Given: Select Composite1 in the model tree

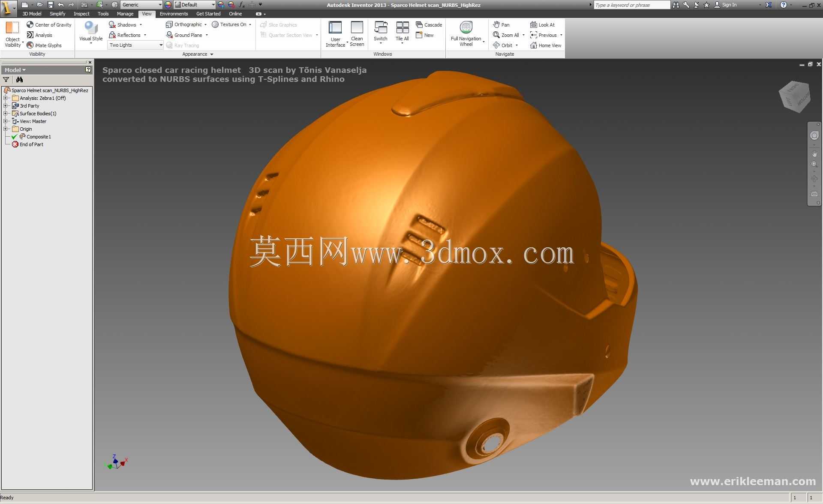Looking at the screenshot, I should (35, 137).
